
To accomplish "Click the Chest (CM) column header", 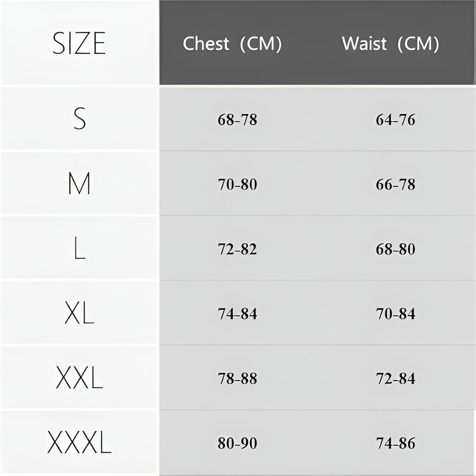I will click(232, 43).
